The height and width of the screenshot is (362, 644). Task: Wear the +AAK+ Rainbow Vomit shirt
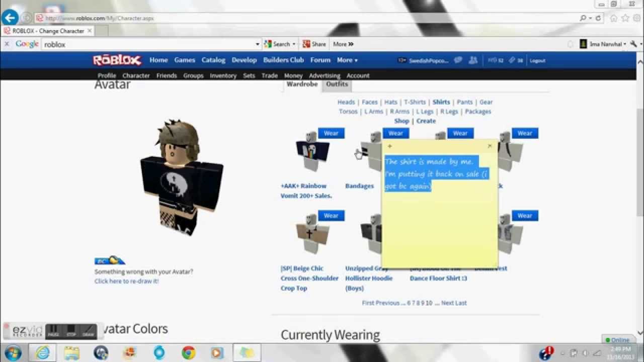coord(331,133)
